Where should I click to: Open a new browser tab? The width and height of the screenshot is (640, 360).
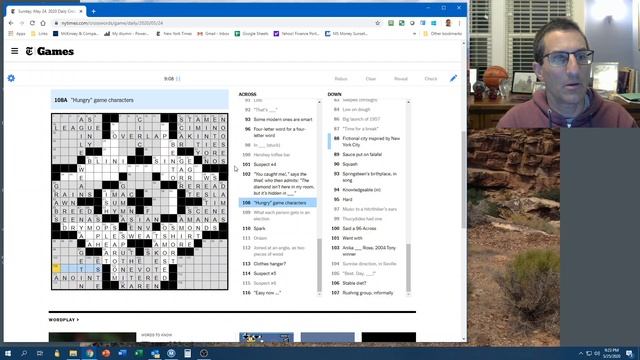click(x=93, y=11)
